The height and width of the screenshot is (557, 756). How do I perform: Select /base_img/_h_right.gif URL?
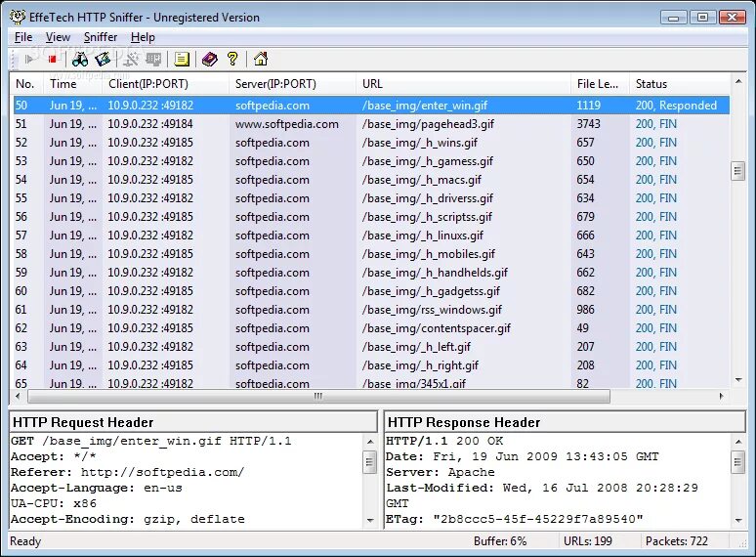coord(420,365)
